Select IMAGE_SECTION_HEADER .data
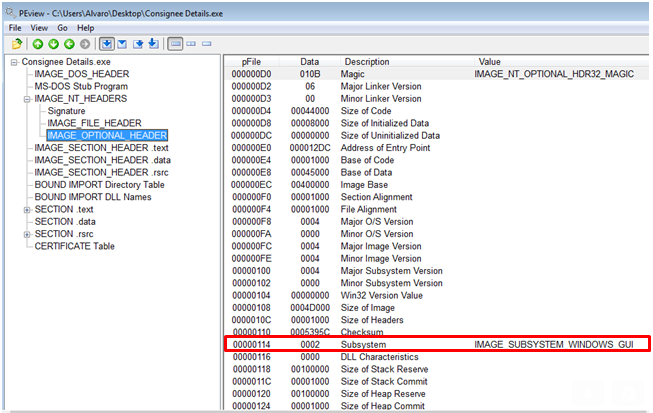Image resolution: width=653 pixels, height=413 pixels. coord(102,160)
